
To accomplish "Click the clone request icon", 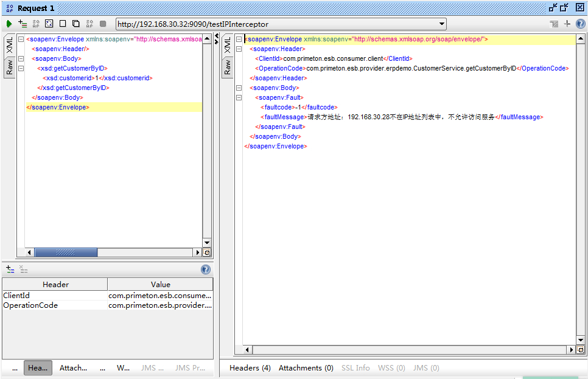I will 76,24.
